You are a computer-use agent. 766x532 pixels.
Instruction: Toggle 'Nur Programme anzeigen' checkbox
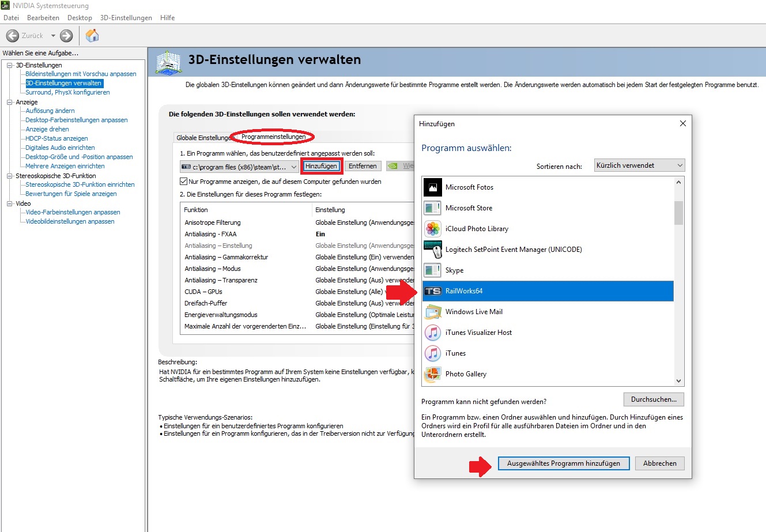pyautogui.click(x=184, y=182)
